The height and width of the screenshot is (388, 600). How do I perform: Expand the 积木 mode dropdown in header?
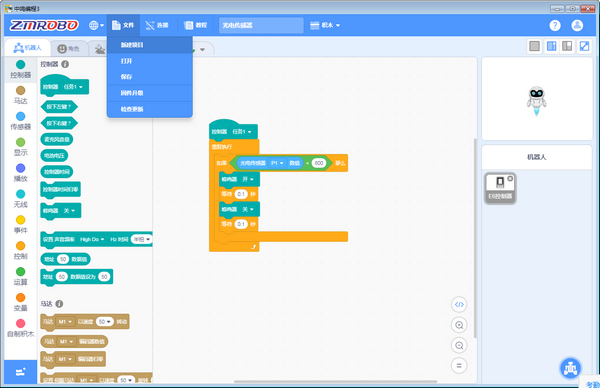(325, 25)
